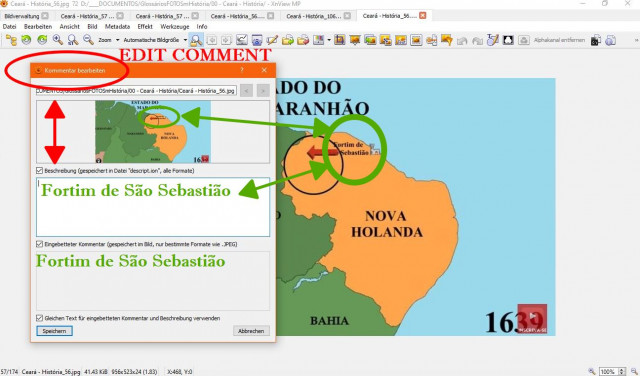Image resolution: width=640 pixels, height=376 pixels.
Task: Click the edit pencil icon in toolbar
Action: (x=272, y=40)
